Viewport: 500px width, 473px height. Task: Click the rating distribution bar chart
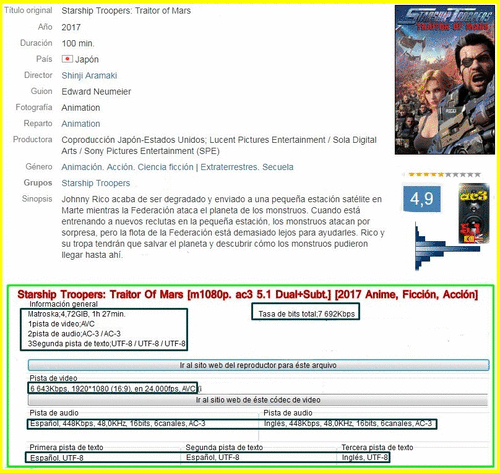tap(447, 247)
